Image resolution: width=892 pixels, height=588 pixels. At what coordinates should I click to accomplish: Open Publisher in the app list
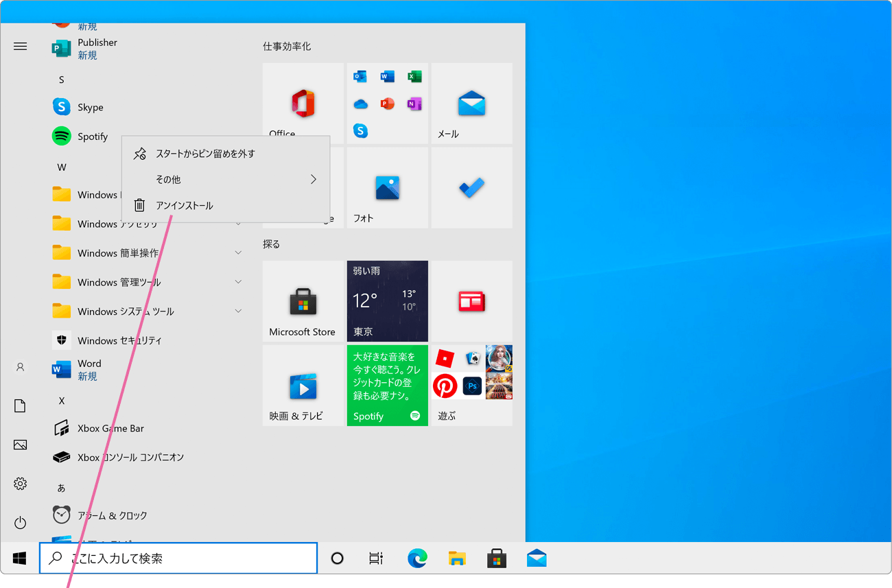pyautogui.click(x=85, y=48)
